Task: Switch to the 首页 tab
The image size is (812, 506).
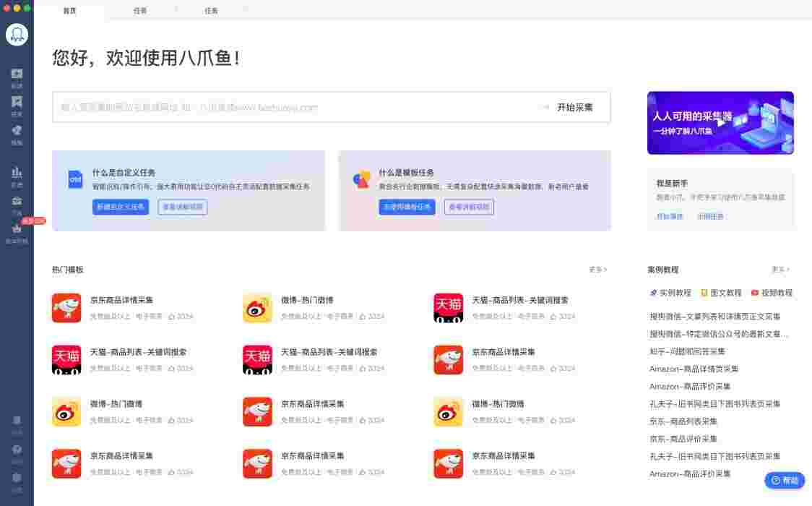Action: coord(69,11)
